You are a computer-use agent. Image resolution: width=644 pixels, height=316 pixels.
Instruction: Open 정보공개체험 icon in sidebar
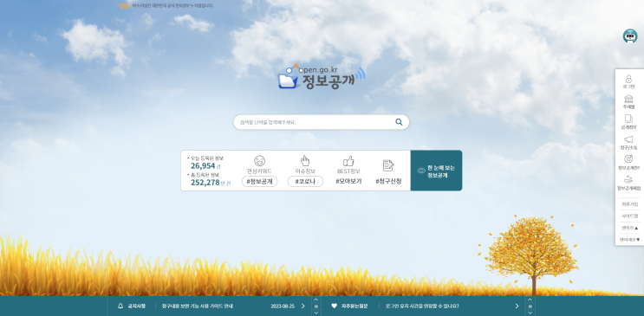628,179
